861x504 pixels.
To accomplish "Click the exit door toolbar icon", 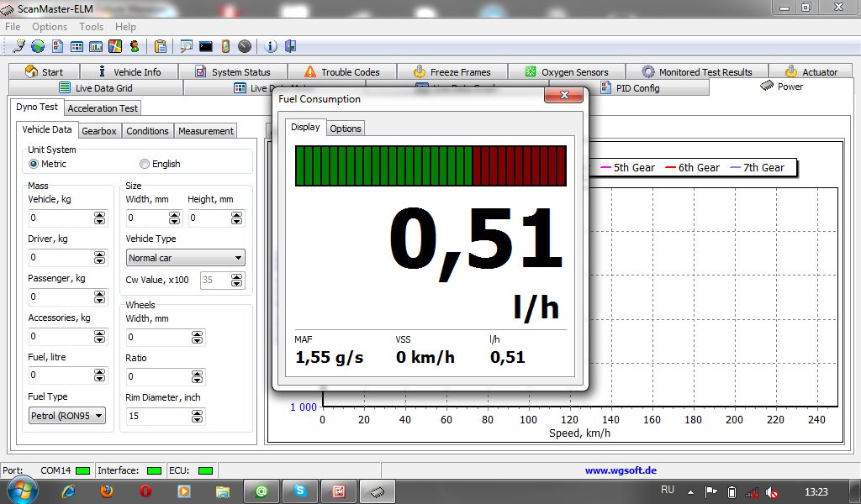I will click(290, 46).
